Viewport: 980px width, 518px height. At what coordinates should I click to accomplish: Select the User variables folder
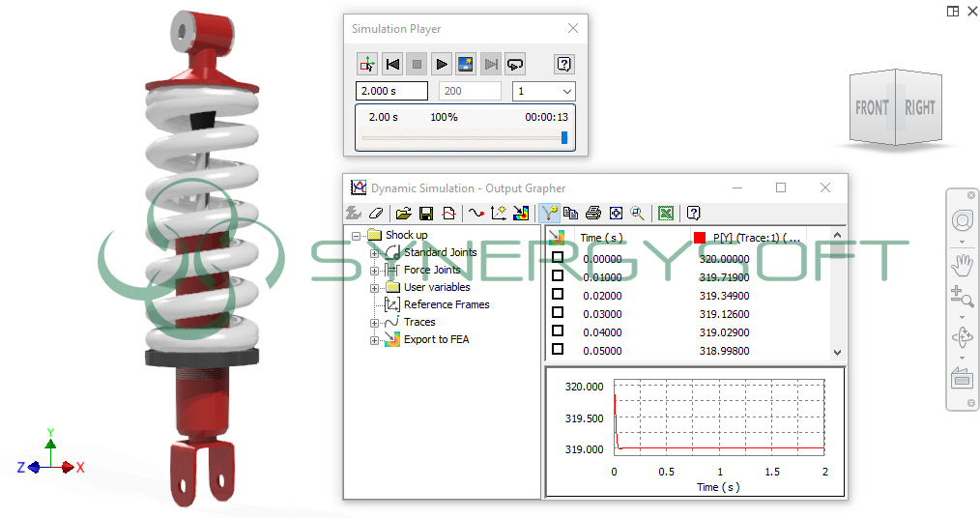pos(437,287)
